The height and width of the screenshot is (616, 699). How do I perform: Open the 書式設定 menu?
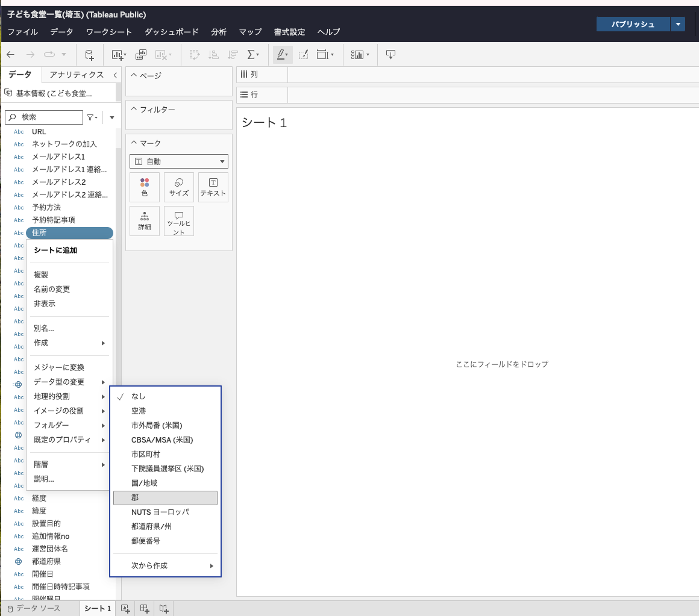coord(289,32)
